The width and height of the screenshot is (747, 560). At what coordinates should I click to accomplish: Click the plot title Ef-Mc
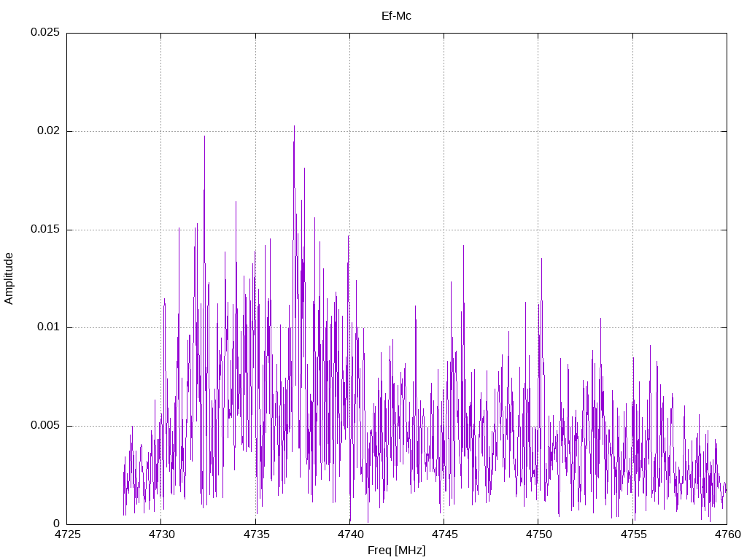[396, 16]
